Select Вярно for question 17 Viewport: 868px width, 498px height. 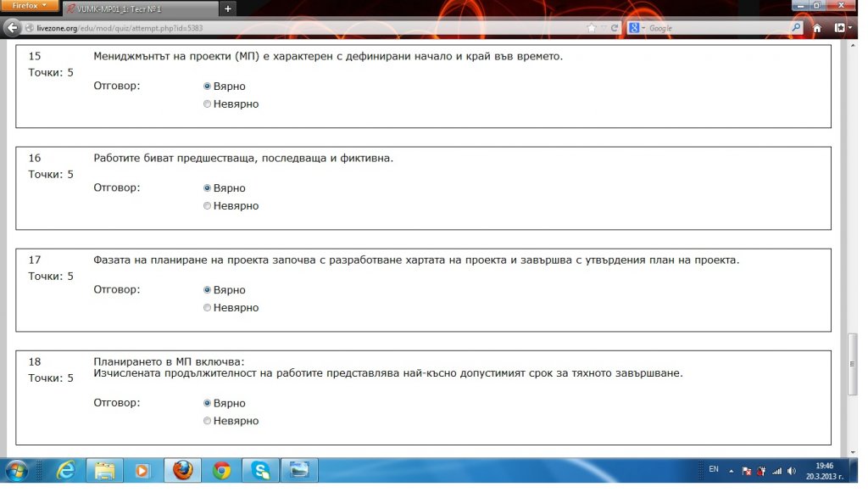[207, 290]
